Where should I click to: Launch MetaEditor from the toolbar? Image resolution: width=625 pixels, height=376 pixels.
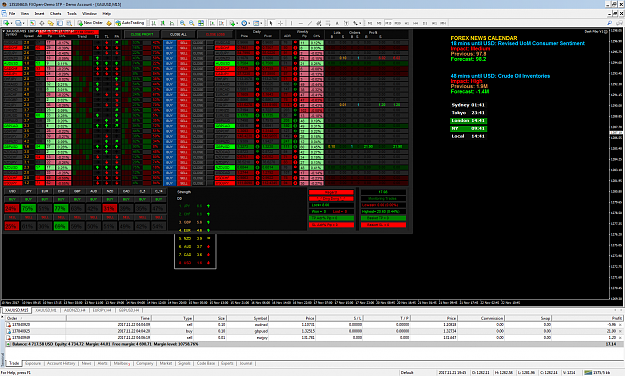pyautogui.click(x=109, y=23)
